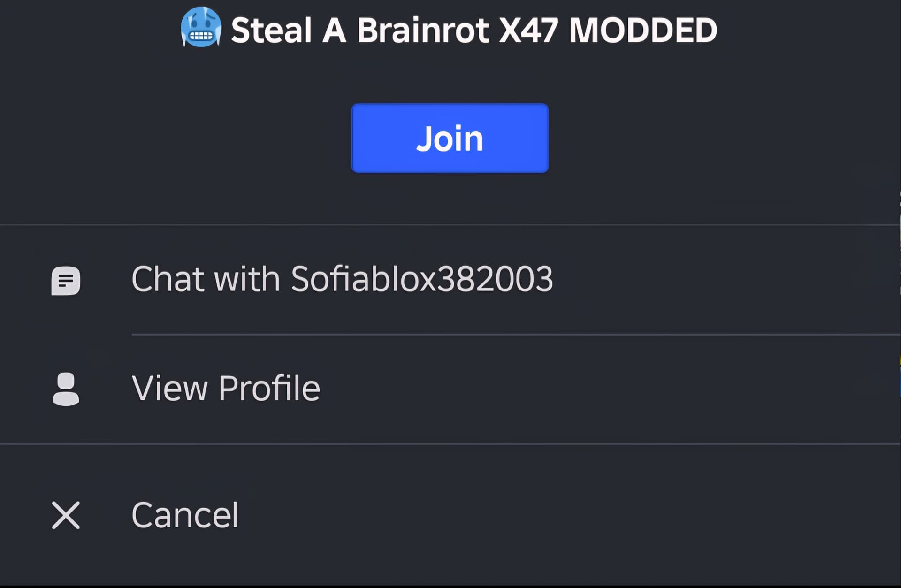
Task: Click the person silhouette profile icon
Action: coord(66,389)
